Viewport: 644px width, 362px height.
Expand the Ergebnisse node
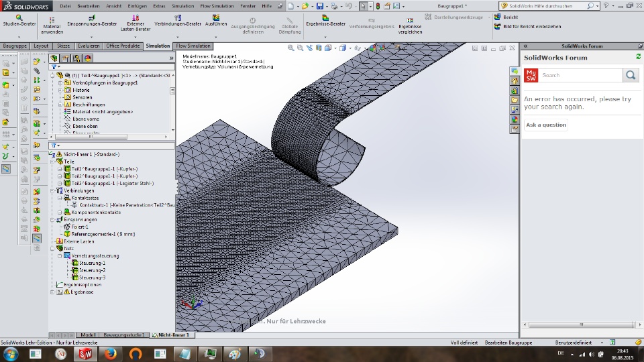(x=52, y=292)
